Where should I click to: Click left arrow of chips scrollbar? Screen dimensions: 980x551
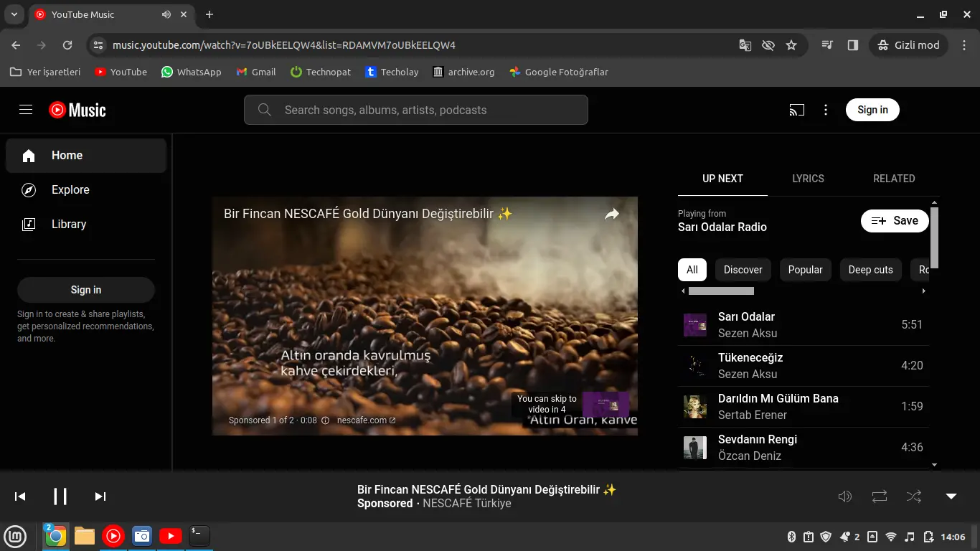point(683,291)
